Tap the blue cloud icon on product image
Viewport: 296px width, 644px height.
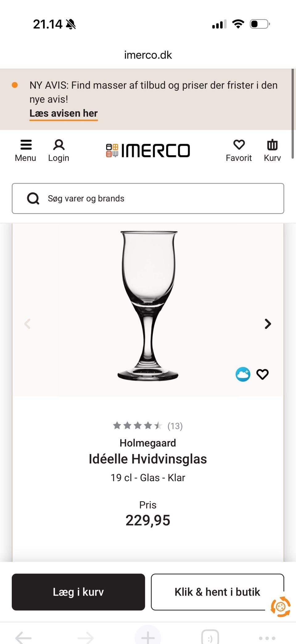coord(243,374)
